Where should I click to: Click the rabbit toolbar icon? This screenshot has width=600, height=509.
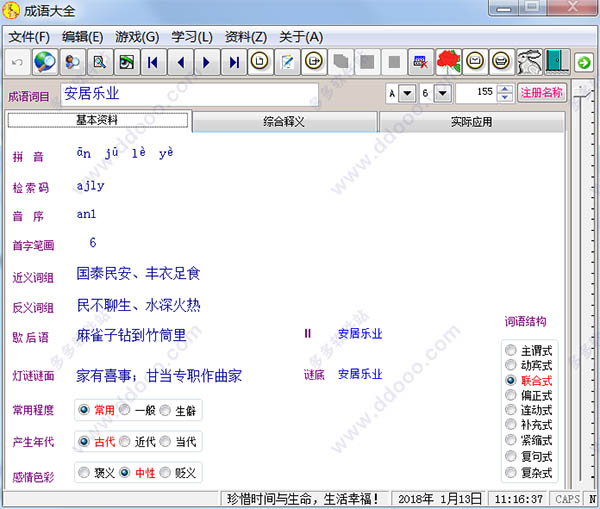point(530,62)
